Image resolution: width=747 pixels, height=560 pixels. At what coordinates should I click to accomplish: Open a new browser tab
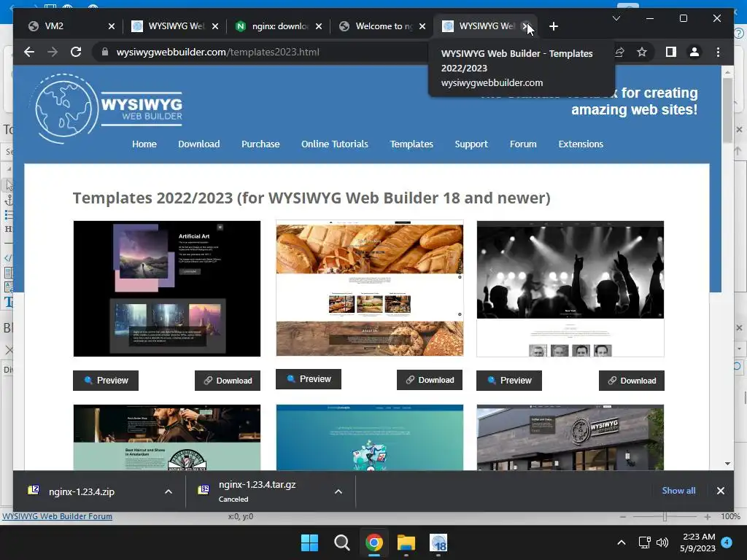553,26
